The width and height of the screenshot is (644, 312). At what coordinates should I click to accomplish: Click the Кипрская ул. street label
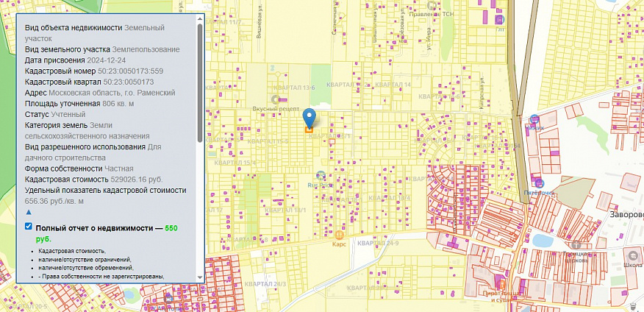[482, 92]
